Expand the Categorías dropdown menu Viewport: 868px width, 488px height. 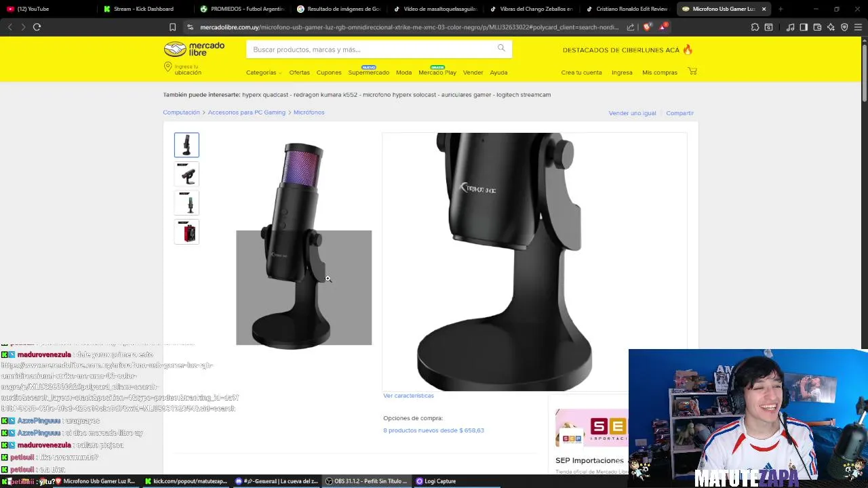click(264, 73)
